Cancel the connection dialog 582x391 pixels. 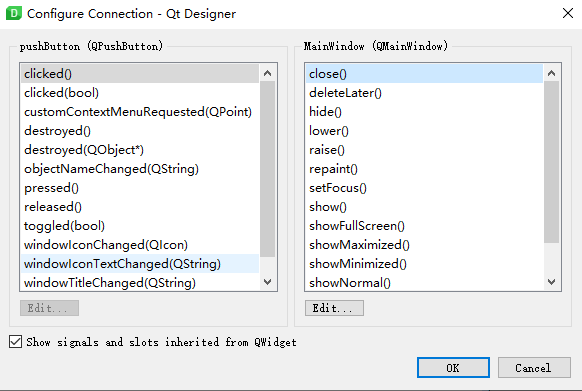pyautogui.click(x=534, y=368)
